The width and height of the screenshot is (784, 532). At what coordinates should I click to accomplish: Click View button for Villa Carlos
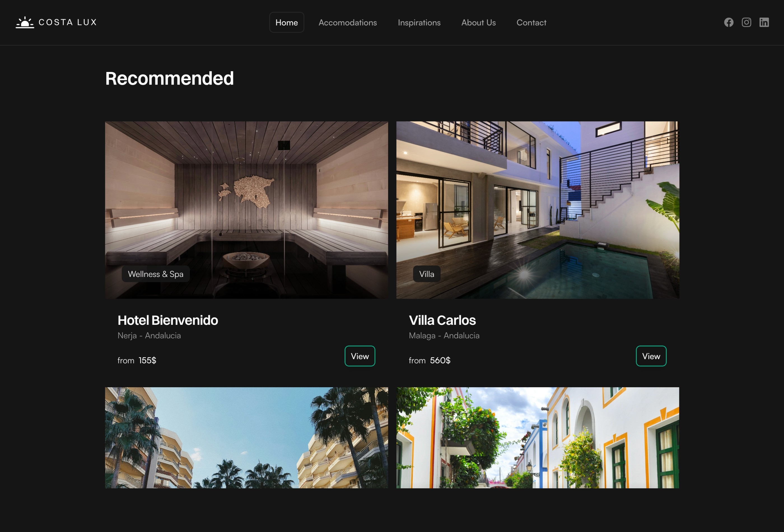651,356
